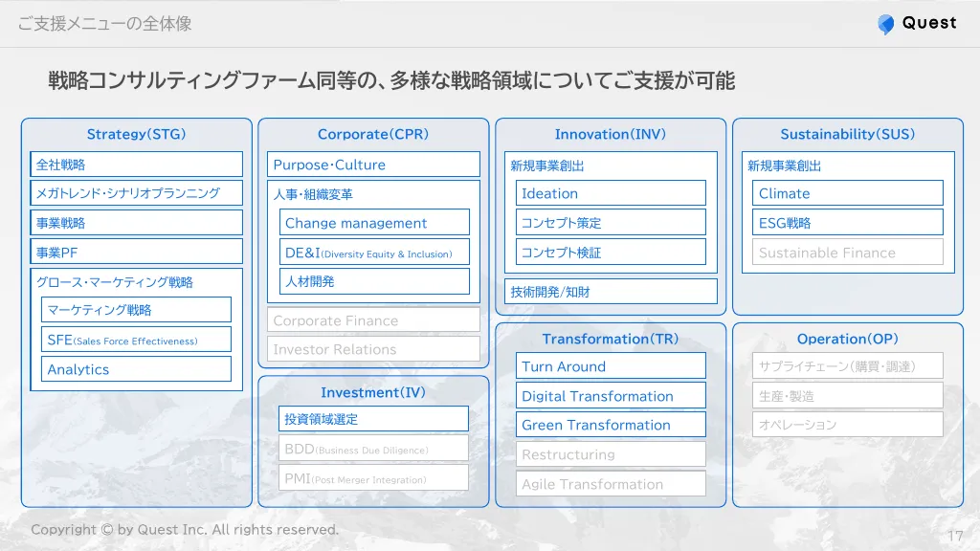Select the Turn Around box
This screenshot has height=551, width=980.
point(611,366)
